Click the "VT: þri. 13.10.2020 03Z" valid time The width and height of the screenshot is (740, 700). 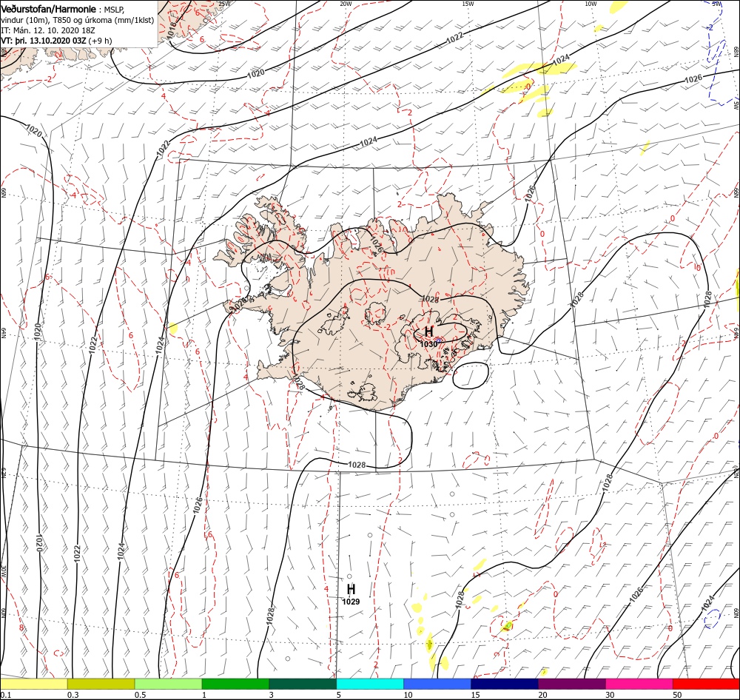click(44, 41)
